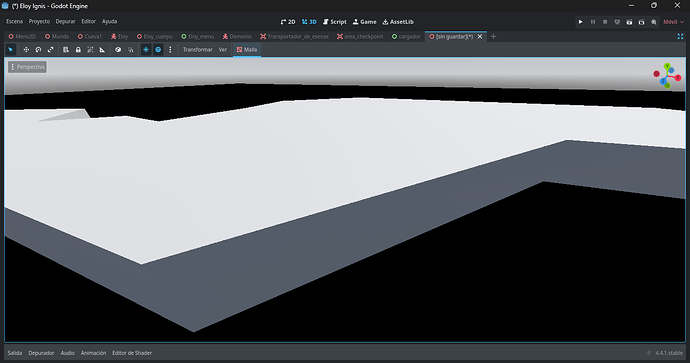Image resolution: width=690 pixels, height=363 pixels.
Task: Toggle distraction-free mode expand icon
Action: [680, 37]
